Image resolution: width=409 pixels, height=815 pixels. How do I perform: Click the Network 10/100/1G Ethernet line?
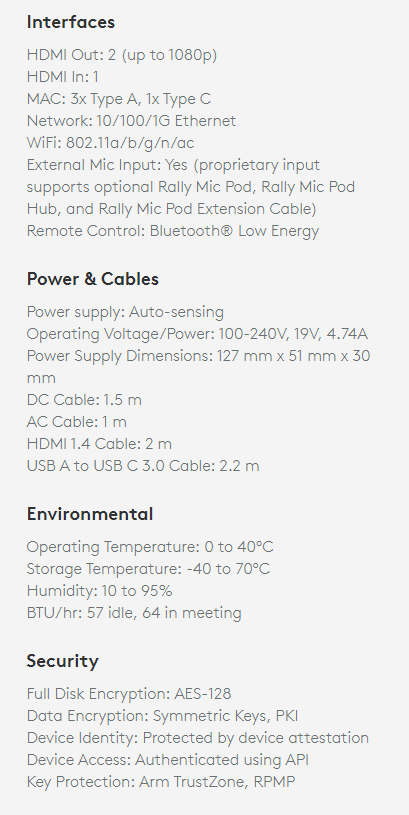131,121
